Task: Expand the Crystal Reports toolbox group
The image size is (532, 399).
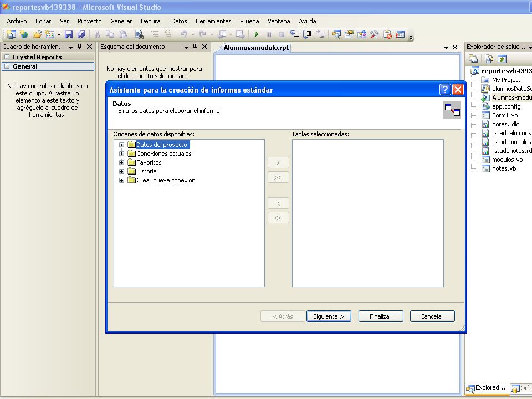Action: tap(7, 57)
